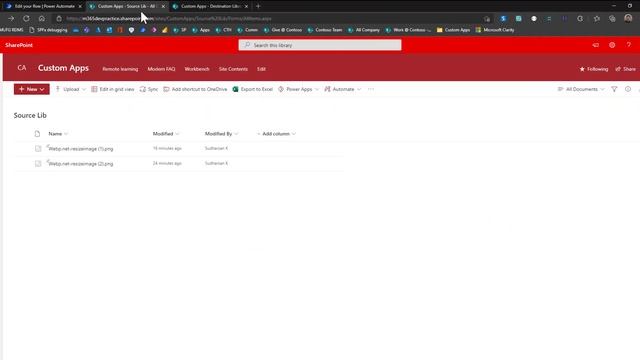This screenshot has height=360, width=640.
Task: Click the 16 minutes ago modified cell
Action: click(x=167, y=148)
